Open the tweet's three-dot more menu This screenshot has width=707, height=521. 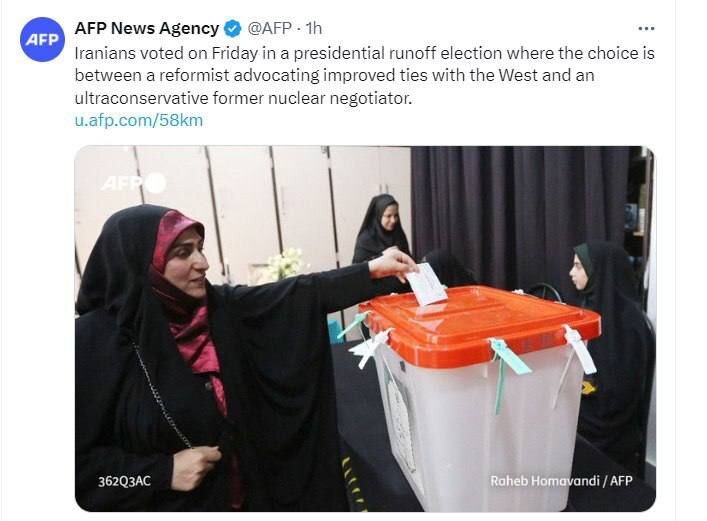coord(646,28)
